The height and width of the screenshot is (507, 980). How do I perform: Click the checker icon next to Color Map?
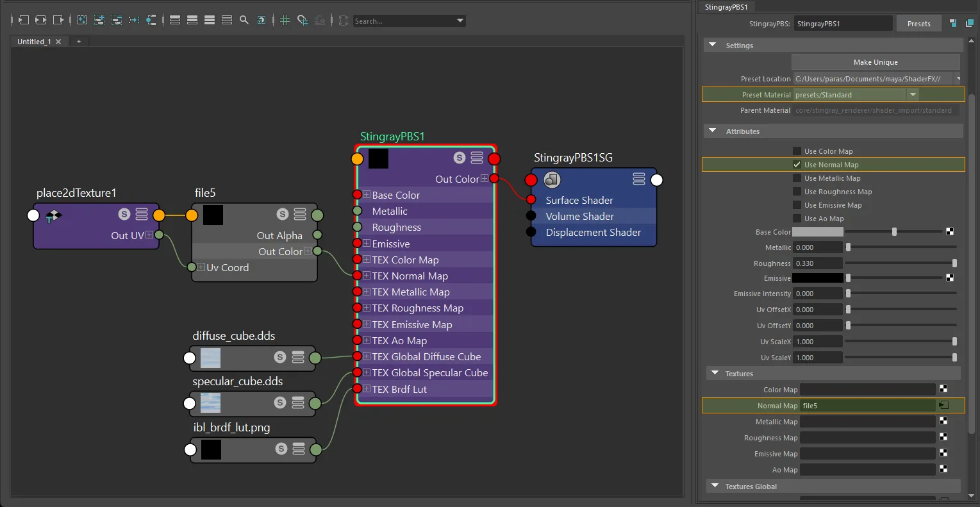tap(943, 389)
